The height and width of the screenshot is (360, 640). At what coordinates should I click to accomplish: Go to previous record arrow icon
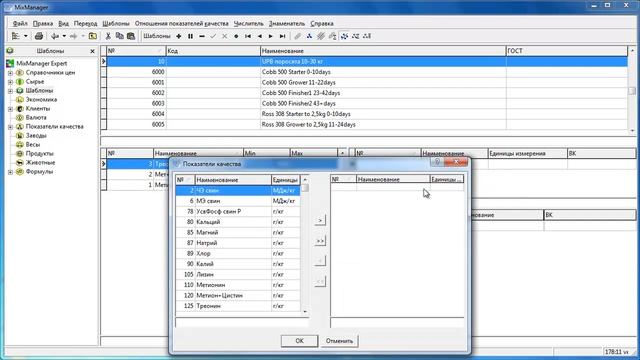[259, 36]
